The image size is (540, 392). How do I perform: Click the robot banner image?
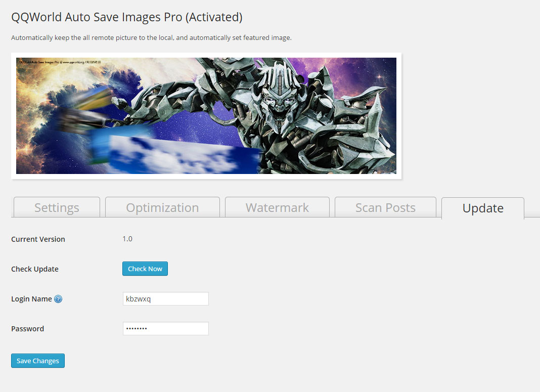(x=206, y=116)
